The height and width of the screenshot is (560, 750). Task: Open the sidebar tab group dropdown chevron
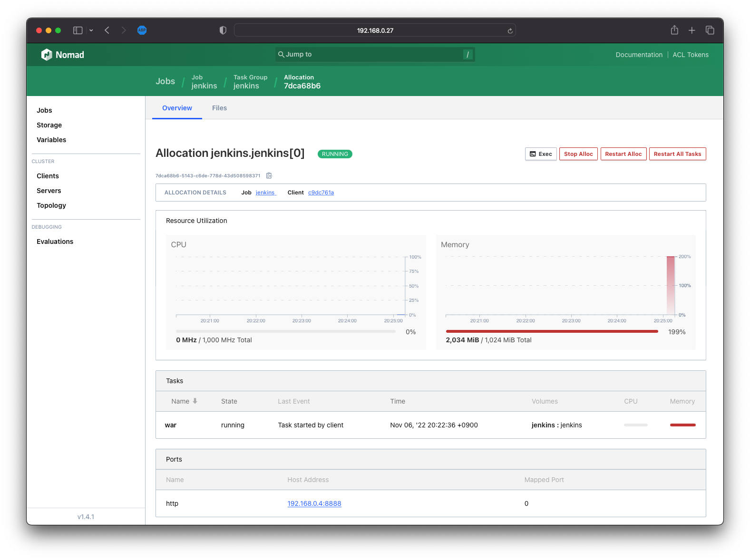pyautogui.click(x=91, y=30)
